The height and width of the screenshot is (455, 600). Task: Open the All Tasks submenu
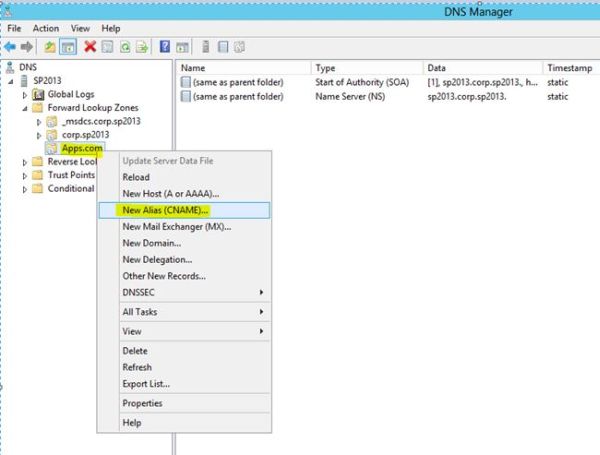click(184, 312)
